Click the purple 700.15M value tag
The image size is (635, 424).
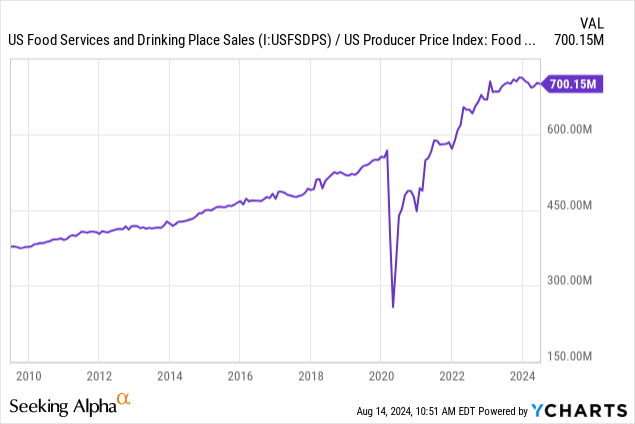pos(573,85)
